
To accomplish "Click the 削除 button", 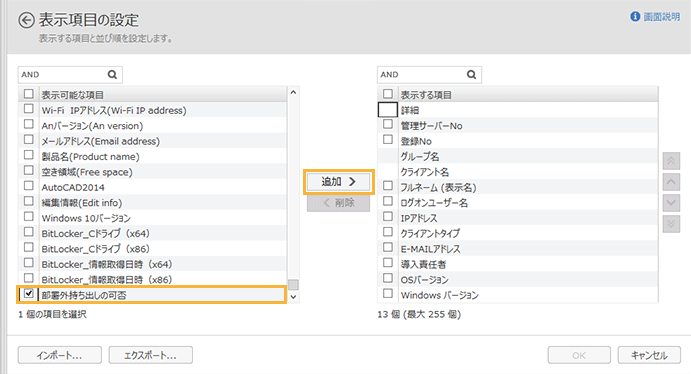I will (338, 203).
